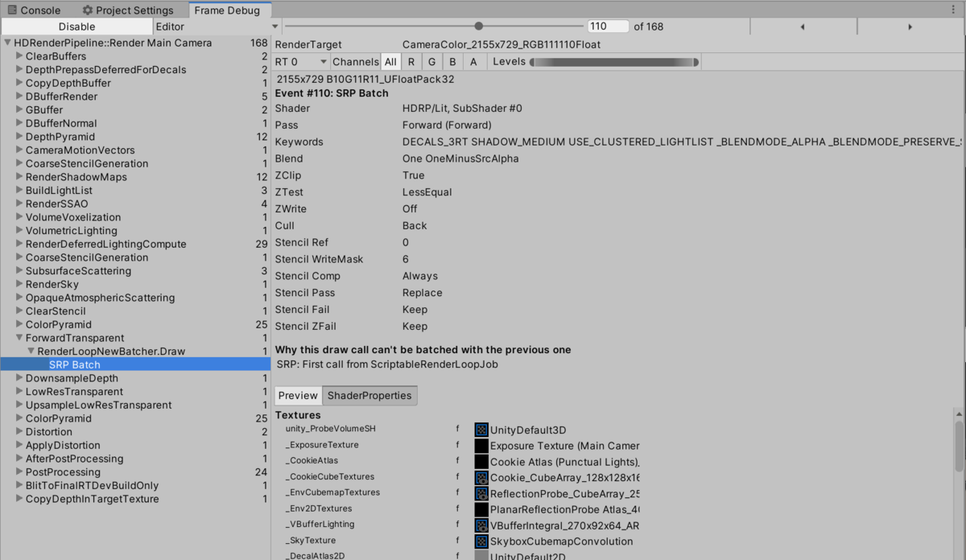Select Distortion row
This screenshot has height=560, width=966.
point(135,432)
